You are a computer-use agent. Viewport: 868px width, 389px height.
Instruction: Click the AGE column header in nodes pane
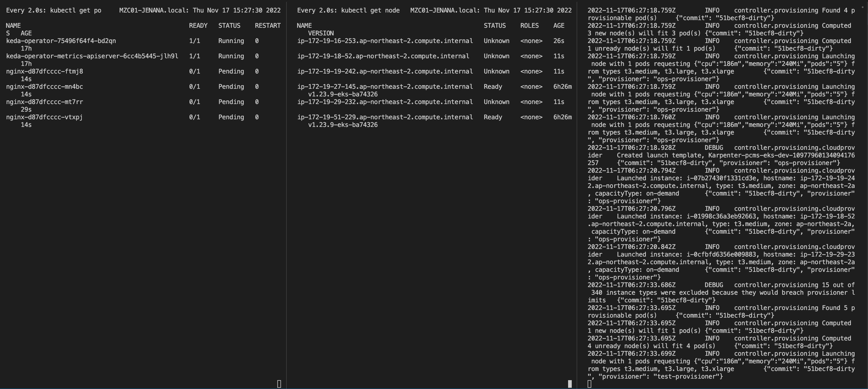click(x=558, y=26)
